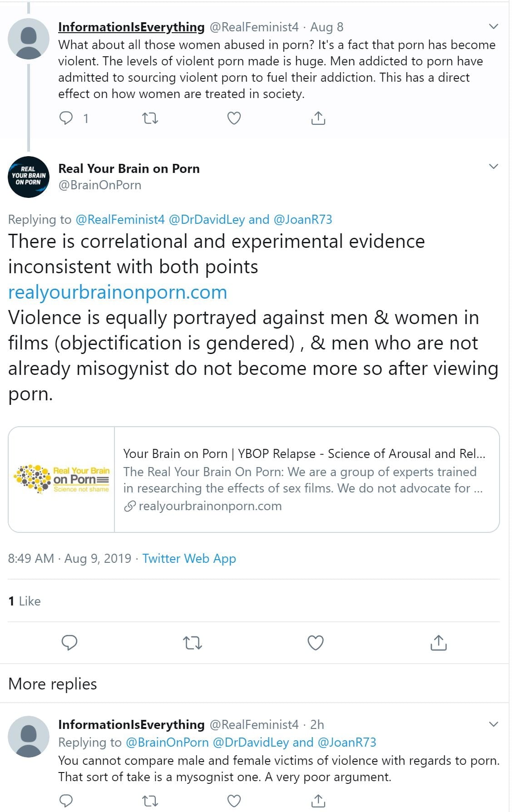Screen dimensions: 515x812
Task: Retweet the 2h-old reply tweet
Action: [150, 801]
